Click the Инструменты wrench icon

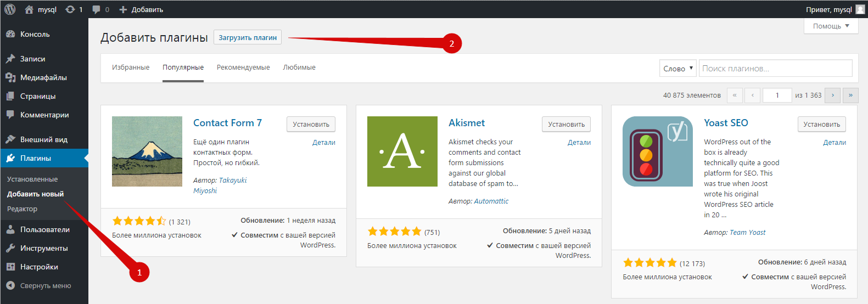[x=10, y=248]
